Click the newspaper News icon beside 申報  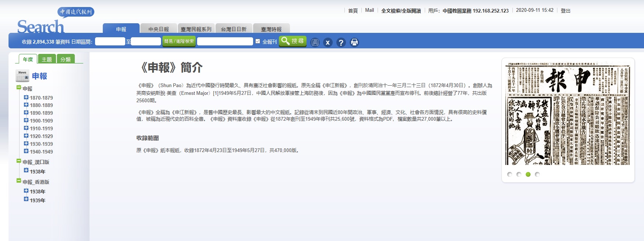[x=22, y=76]
